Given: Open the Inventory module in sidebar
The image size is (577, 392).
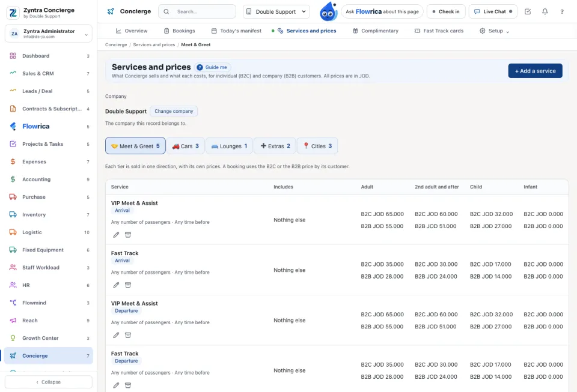Looking at the screenshot, I should coord(49,214).
